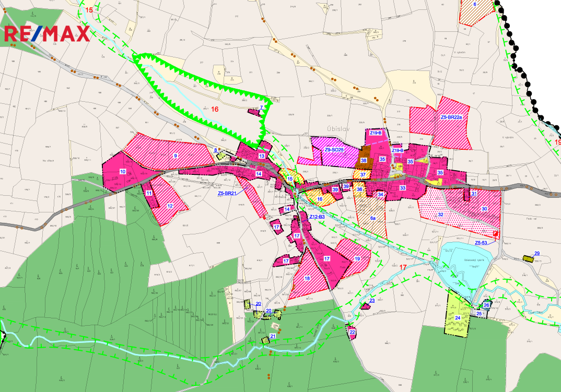The height and width of the screenshot is (392, 561).
Task: Click the brown zone 38 label
Action: coord(364,161)
